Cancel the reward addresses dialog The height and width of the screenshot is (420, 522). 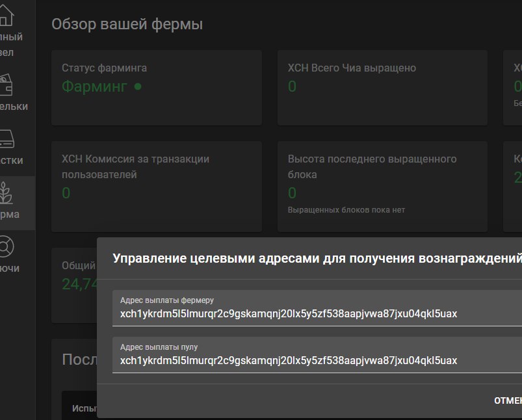pos(508,400)
